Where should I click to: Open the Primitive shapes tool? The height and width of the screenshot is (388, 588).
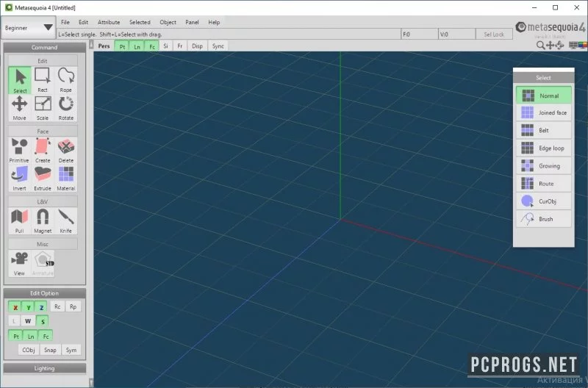(20, 151)
